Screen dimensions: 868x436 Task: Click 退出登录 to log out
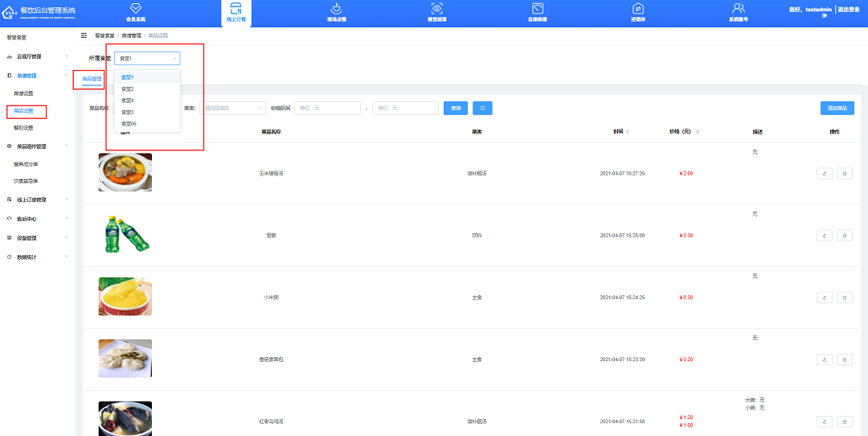coord(851,9)
